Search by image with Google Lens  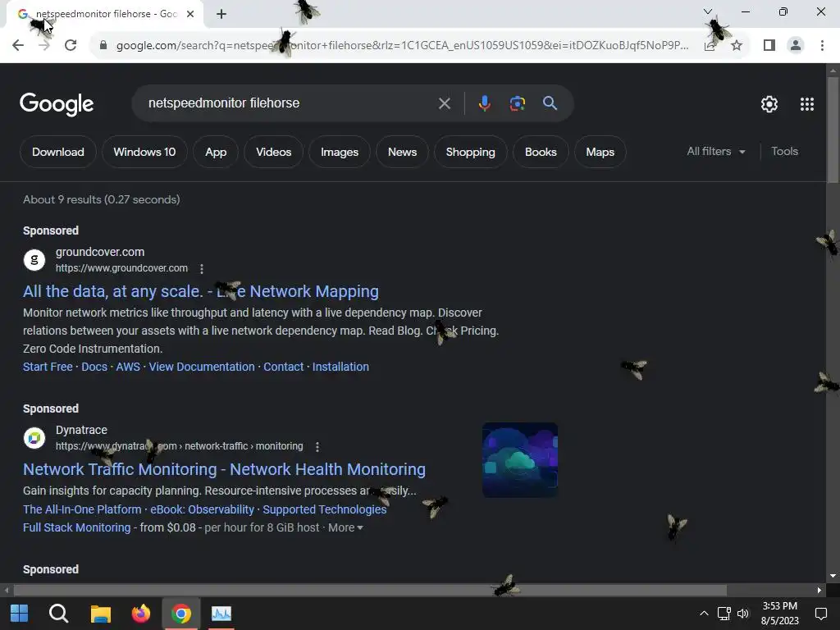pos(518,103)
